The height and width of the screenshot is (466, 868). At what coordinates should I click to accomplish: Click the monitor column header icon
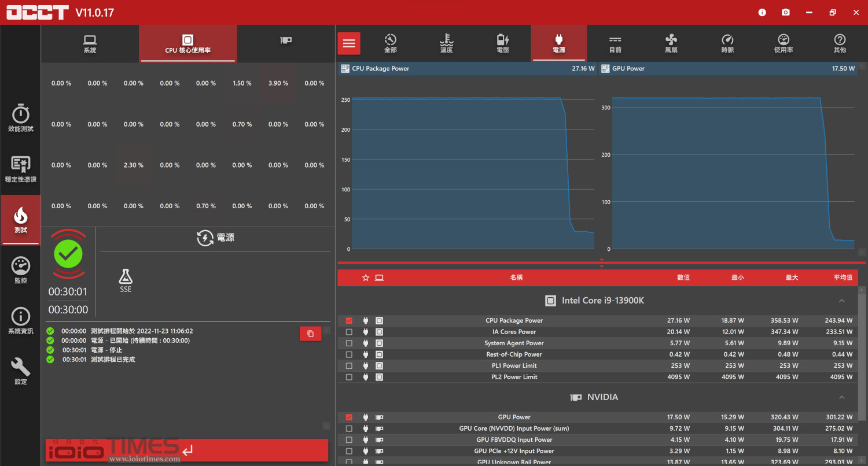(379, 278)
